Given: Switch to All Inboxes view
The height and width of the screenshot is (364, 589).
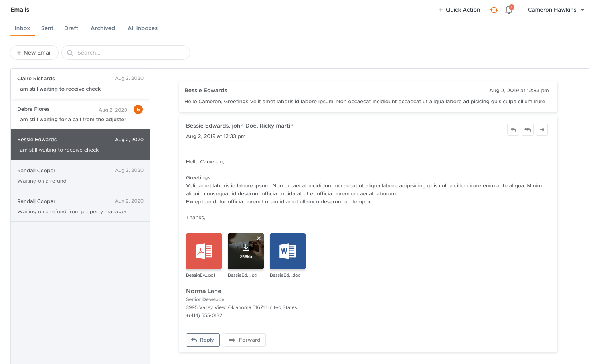Looking at the screenshot, I should pyautogui.click(x=142, y=28).
